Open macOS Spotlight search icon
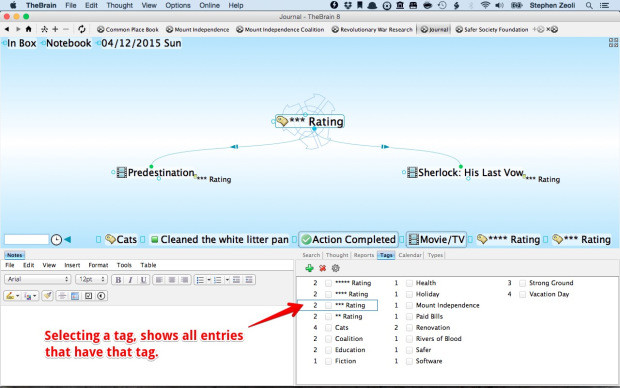The height and width of the screenshot is (388, 620). click(x=589, y=5)
